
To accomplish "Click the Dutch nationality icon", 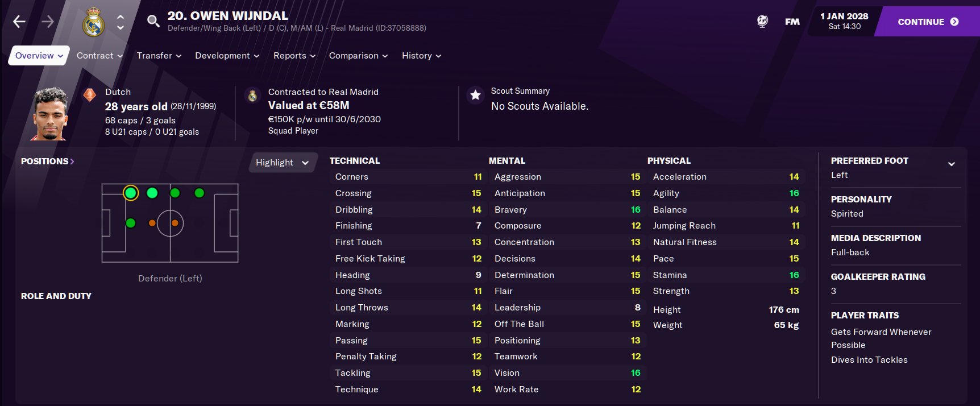I will coord(90,95).
